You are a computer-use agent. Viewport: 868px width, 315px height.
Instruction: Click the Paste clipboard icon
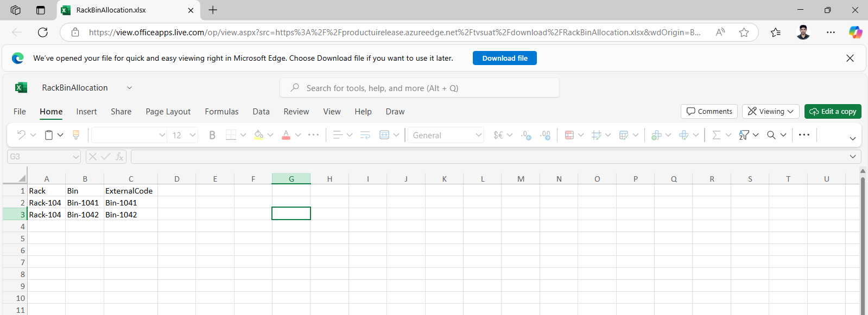coord(49,135)
